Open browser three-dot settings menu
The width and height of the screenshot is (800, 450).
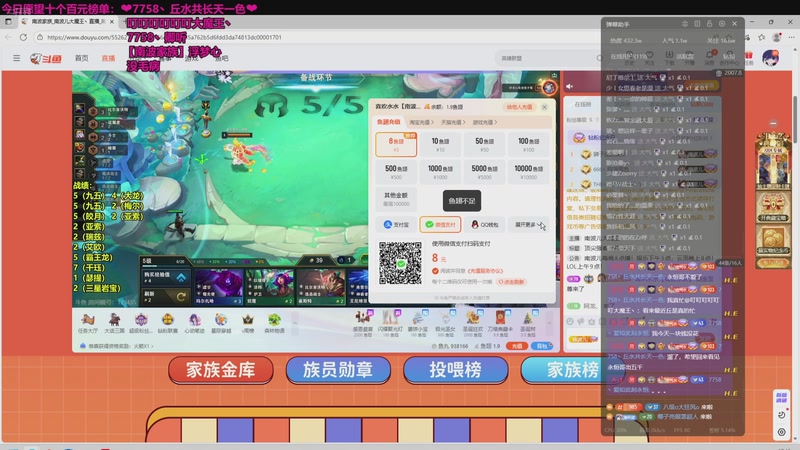pyautogui.click(x=791, y=37)
